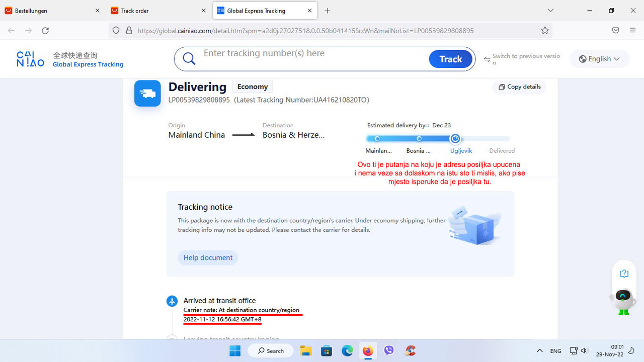Click the search magnifier icon in tracking box
Image resolution: width=644 pixels, height=362 pixels.
(189, 59)
